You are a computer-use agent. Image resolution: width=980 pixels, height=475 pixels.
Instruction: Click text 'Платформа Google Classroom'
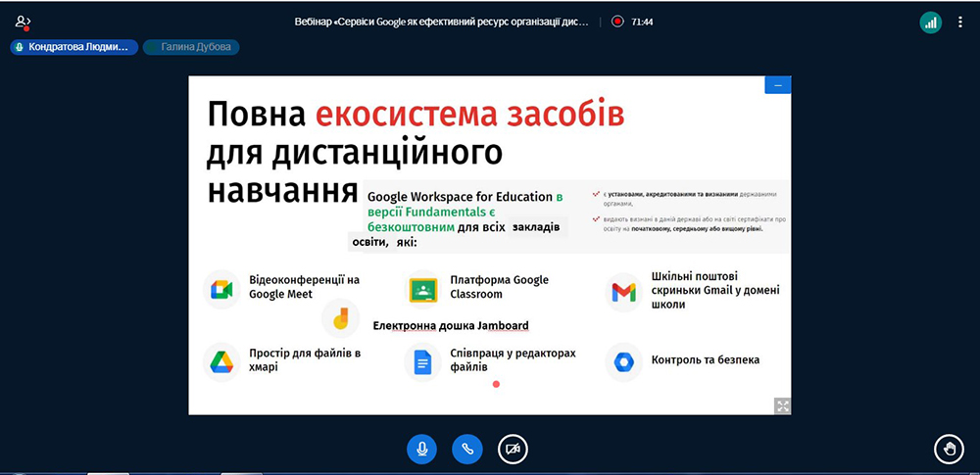click(500, 287)
